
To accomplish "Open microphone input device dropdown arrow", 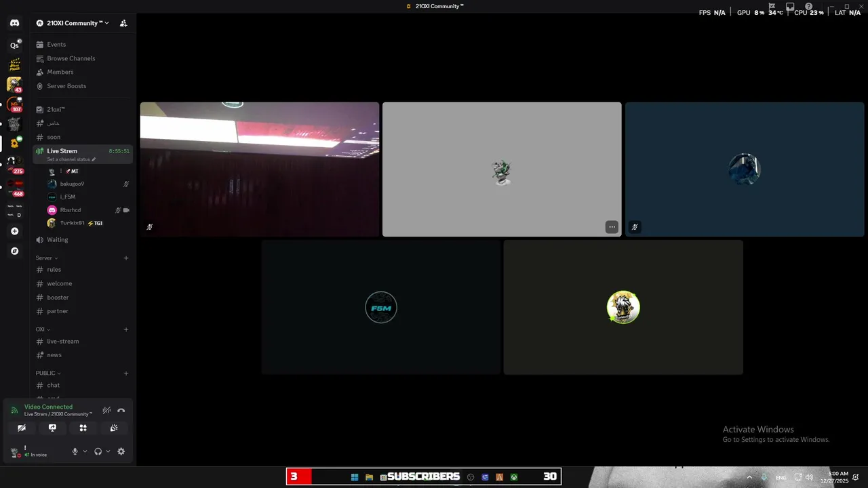I will 85,451.
